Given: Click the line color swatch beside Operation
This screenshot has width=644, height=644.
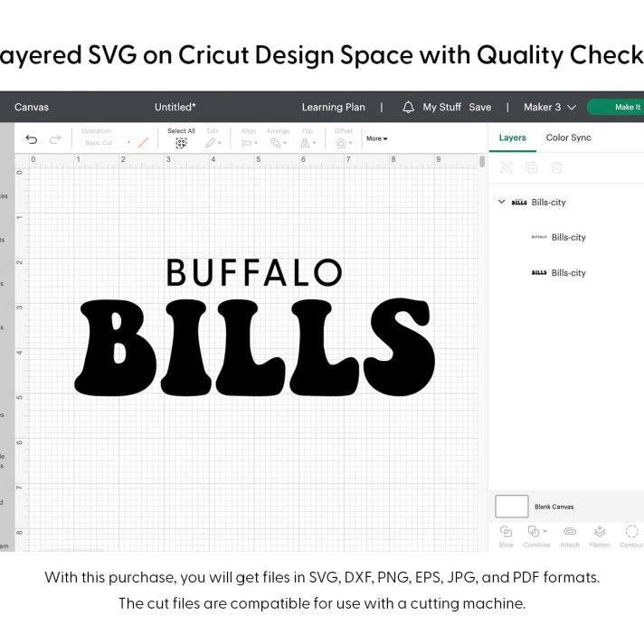Looking at the screenshot, I should coord(143,143).
